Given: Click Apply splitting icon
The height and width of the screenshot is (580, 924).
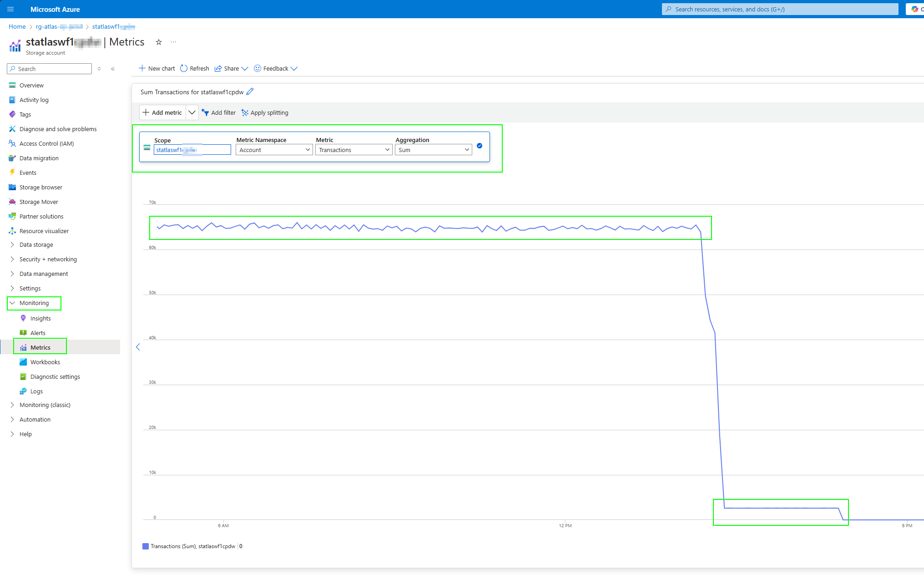Looking at the screenshot, I should click(x=245, y=112).
